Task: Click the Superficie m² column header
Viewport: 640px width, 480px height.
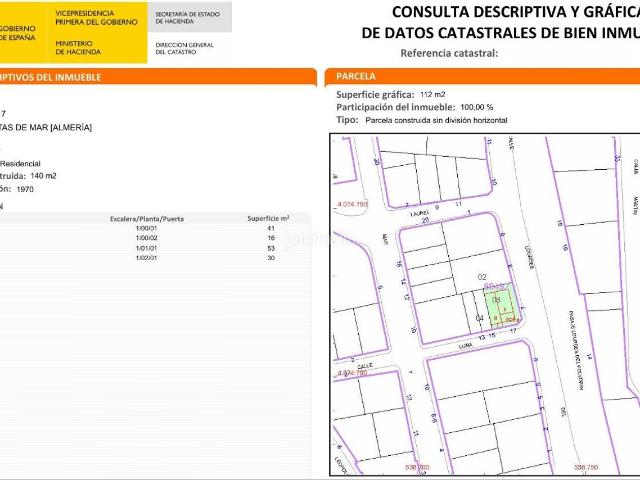Action: click(267, 218)
